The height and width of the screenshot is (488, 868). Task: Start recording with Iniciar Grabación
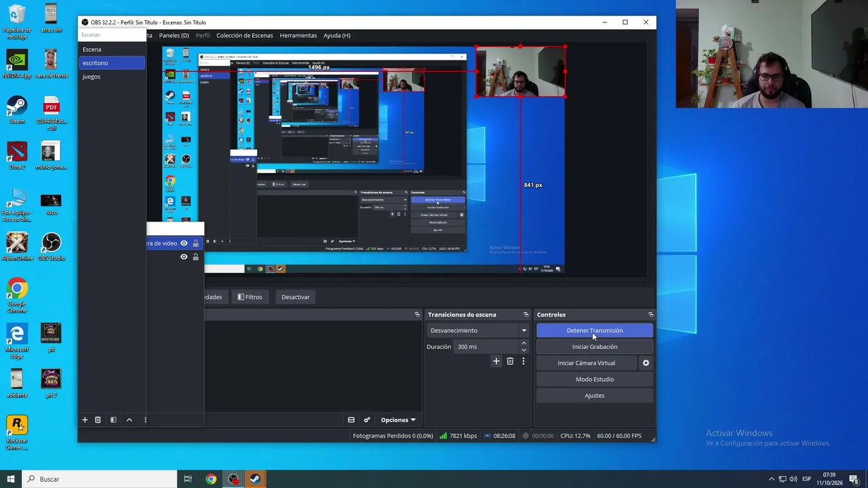(x=595, y=347)
